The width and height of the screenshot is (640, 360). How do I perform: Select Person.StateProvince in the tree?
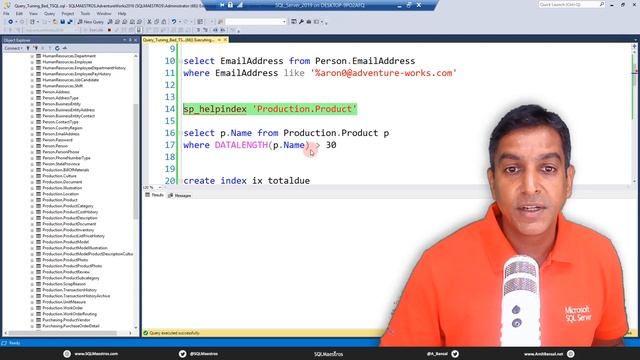[61, 164]
